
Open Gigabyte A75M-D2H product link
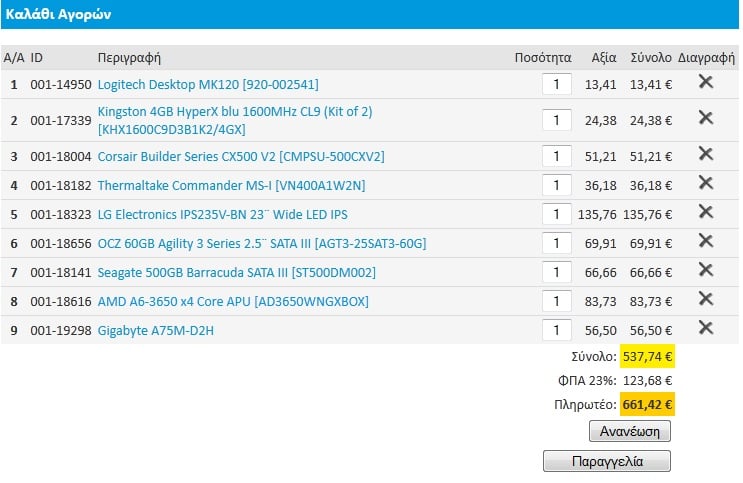[x=155, y=330]
